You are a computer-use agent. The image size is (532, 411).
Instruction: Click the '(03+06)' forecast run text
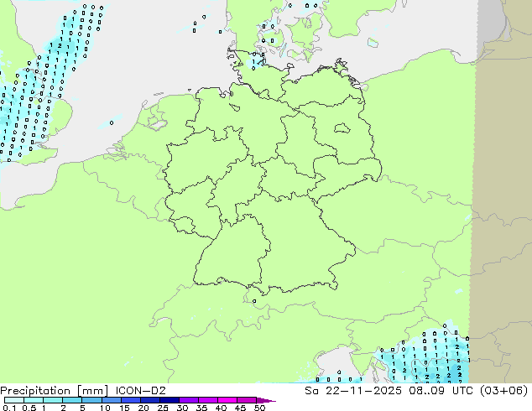tap(503, 391)
